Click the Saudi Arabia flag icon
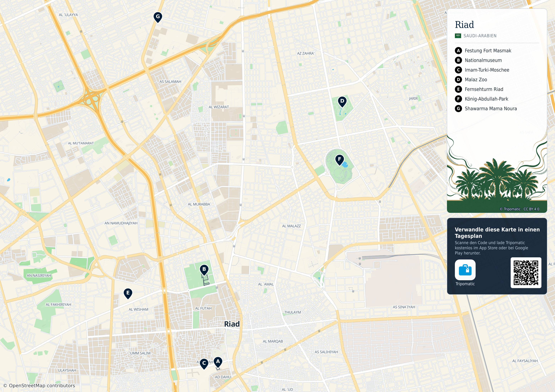 [x=458, y=36]
